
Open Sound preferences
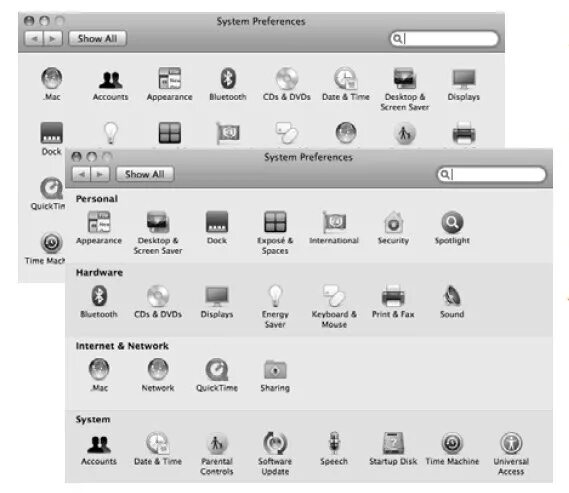coord(452,302)
